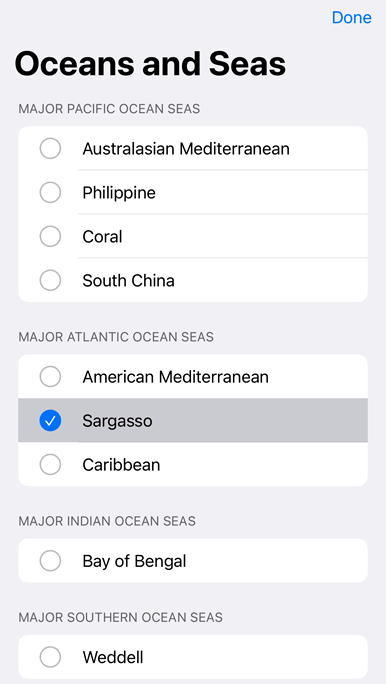The height and width of the screenshot is (684, 386).
Task: Choose the American Mediterranean row label
Action: [175, 377]
